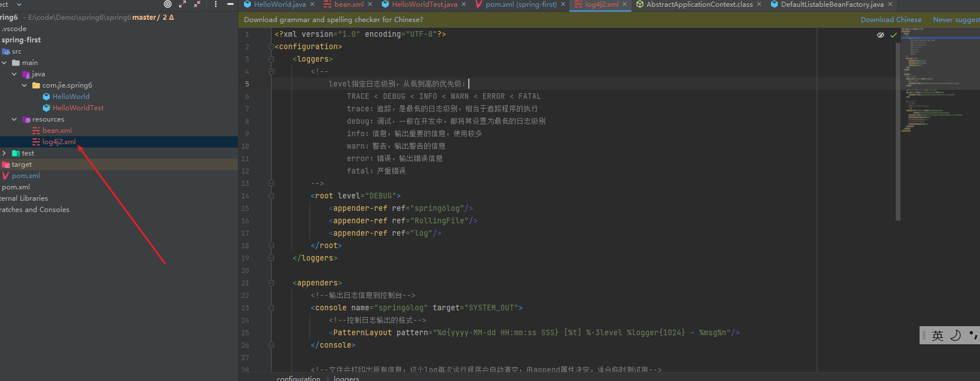This screenshot has height=381, width=980.
Task: Click the RollingFile appender-ref line
Action: point(403,221)
